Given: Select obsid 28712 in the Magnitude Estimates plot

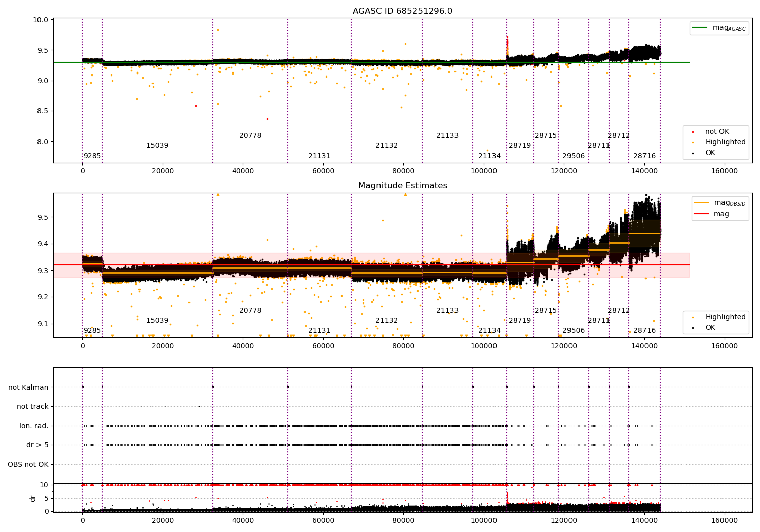Looking at the screenshot, I should tap(619, 311).
